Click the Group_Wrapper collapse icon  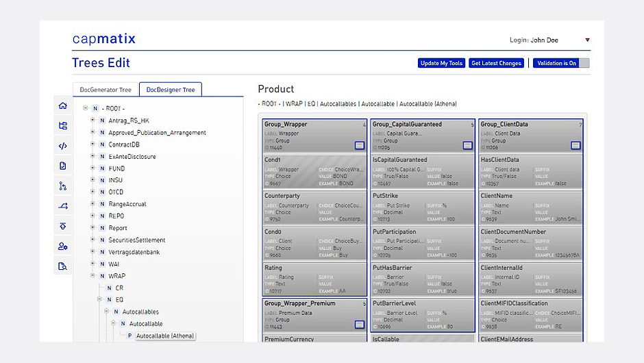point(360,145)
